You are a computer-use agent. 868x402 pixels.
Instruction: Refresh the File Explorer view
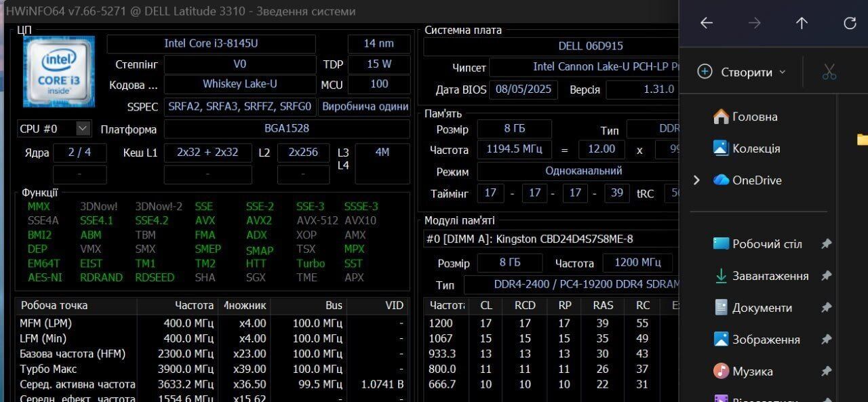pyautogui.click(x=850, y=23)
